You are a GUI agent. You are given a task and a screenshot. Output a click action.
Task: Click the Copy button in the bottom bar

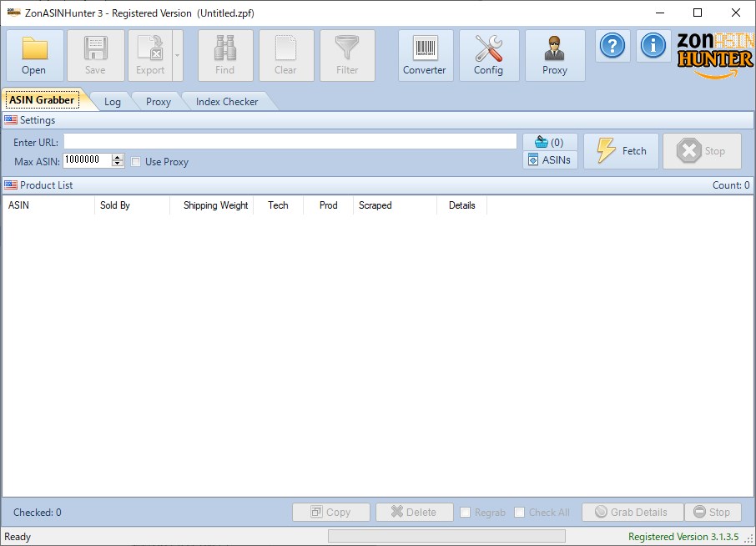331,512
